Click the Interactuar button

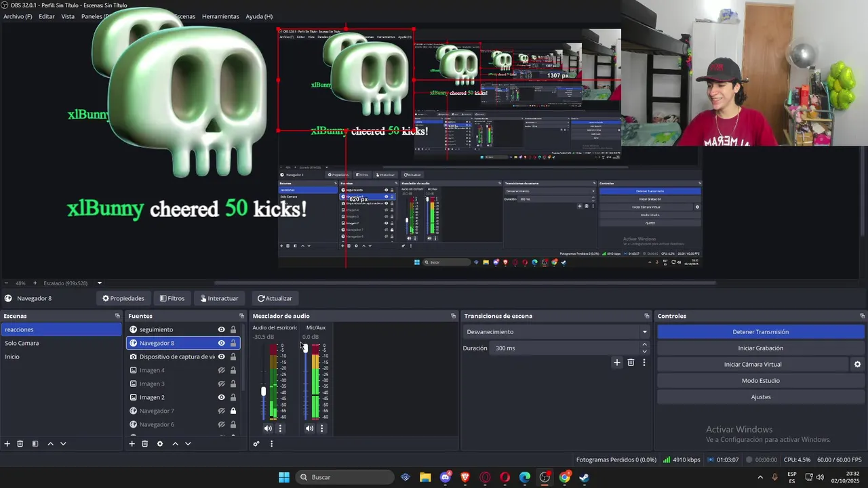219,298
